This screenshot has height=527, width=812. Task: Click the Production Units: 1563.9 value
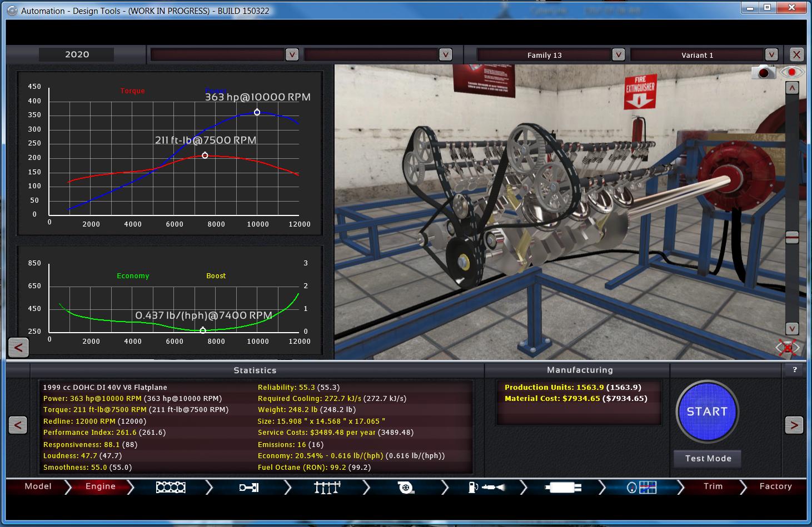point(572,388)
